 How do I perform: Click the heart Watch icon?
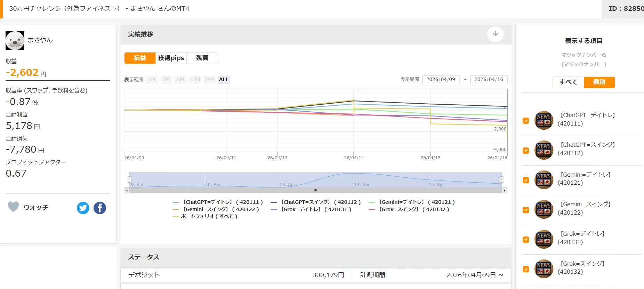(x=14, y=207)
